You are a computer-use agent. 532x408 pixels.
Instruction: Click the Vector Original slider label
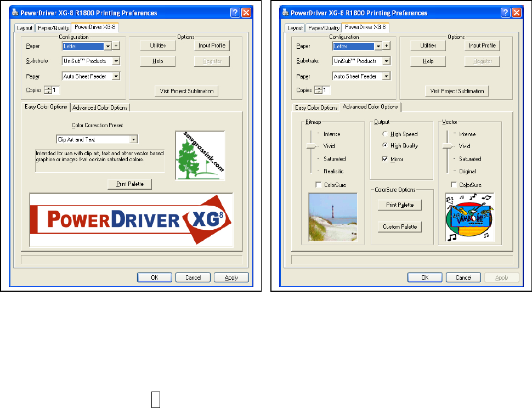click(x=467, y=171)
